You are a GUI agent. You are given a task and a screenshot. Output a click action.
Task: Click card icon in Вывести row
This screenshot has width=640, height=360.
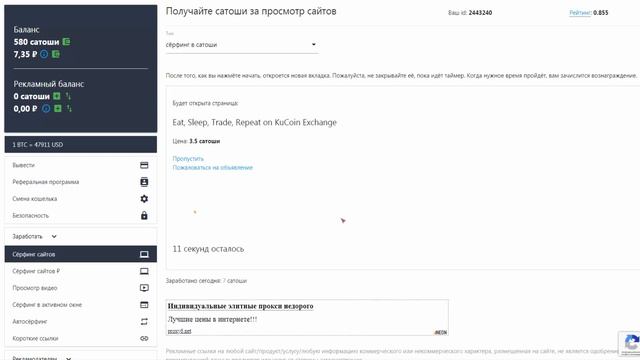coord(144,165)
